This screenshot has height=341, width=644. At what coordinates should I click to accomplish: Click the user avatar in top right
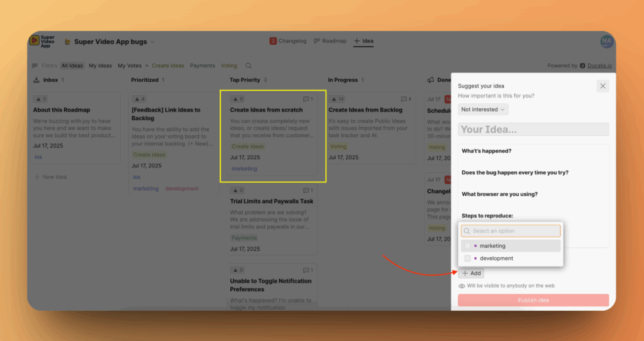pos(606,41)
